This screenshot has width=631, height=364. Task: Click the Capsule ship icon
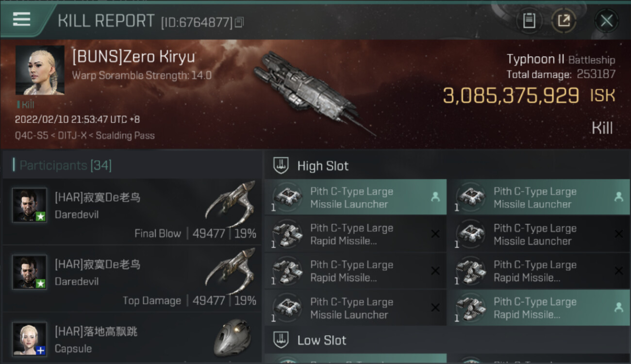[x=232, y=338]
